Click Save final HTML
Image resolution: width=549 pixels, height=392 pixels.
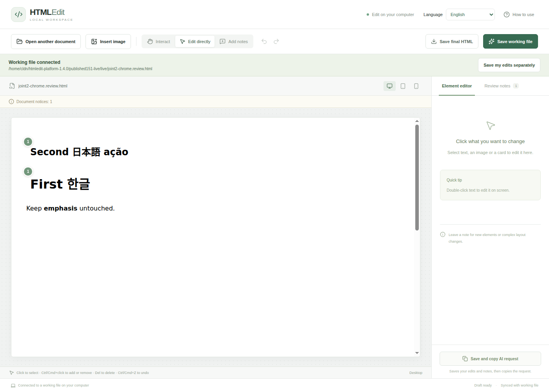[452, 42]
